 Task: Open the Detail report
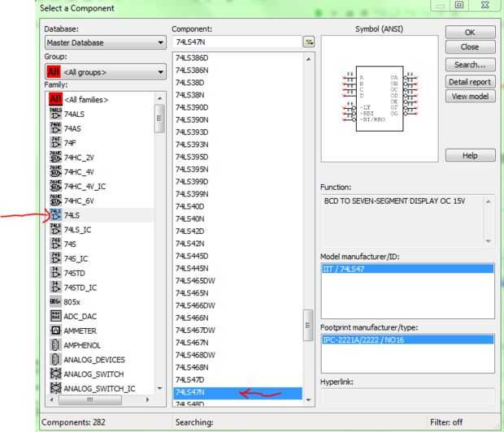(x=470, y=81)
